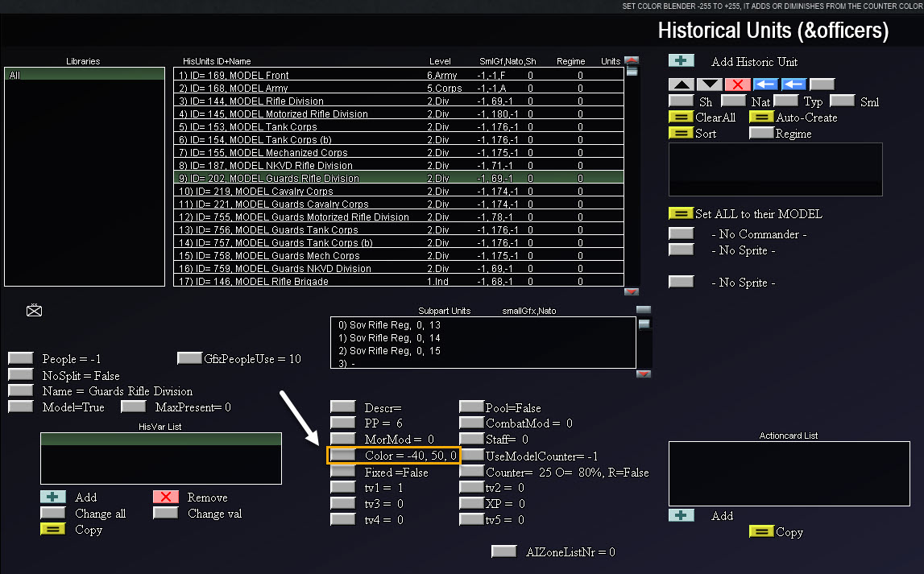Click the Staff= 0 button
This screenshot has width=924, height=574.
click(x=471, y=439)
